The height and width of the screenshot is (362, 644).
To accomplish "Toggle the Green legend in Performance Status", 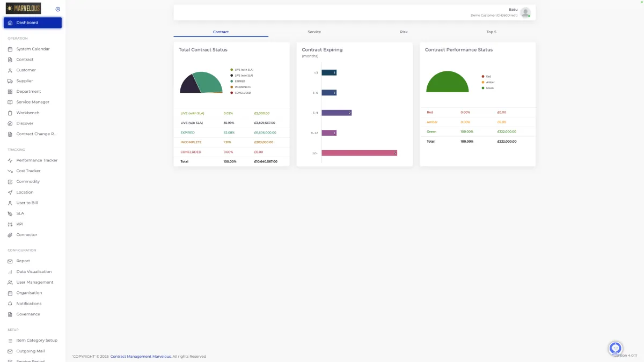I will click(x=488, y=88).
